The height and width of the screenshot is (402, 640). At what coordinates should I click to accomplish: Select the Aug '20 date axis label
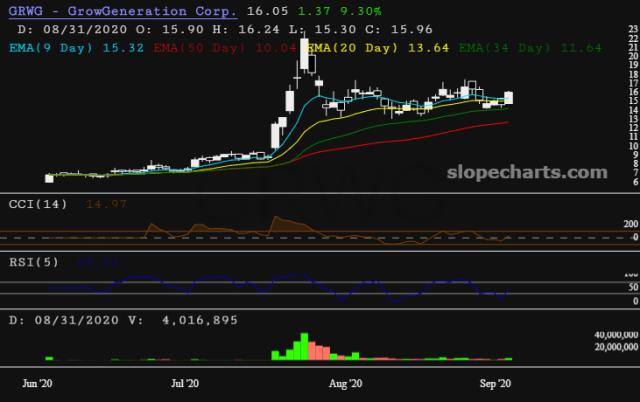click(x=345, y=382)
